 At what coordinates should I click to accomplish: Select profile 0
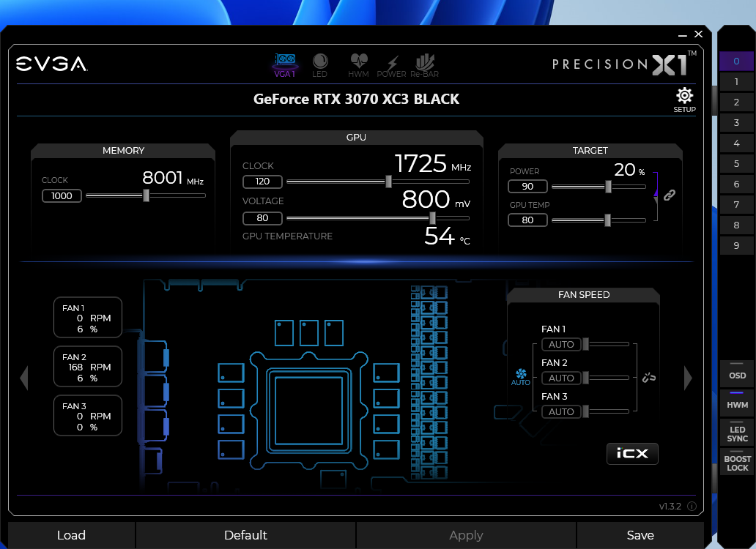pos(736,61)
